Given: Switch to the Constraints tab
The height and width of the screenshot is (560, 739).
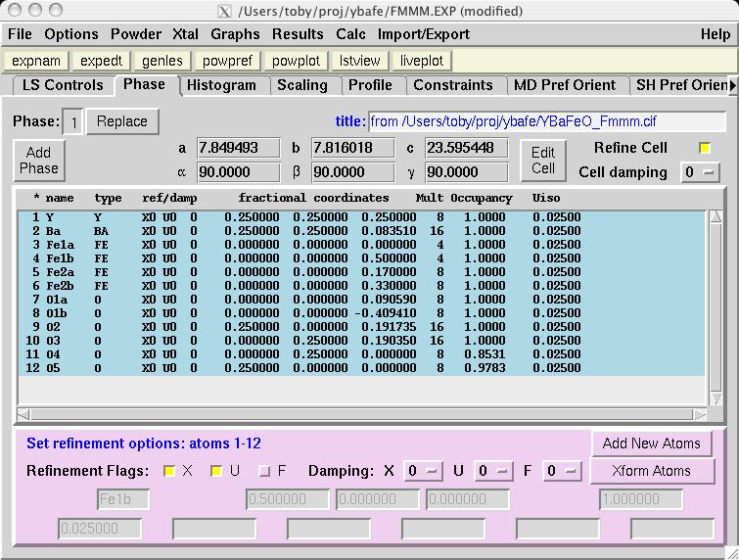Looking at the screenshot, I should click(x=453, y=85).
